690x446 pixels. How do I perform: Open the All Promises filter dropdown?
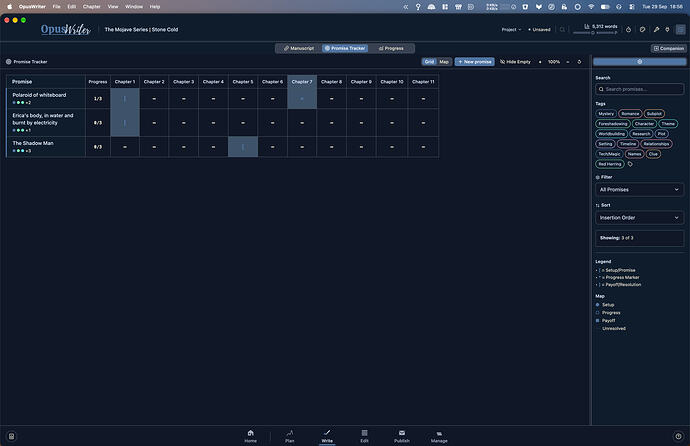click(639, 190)
